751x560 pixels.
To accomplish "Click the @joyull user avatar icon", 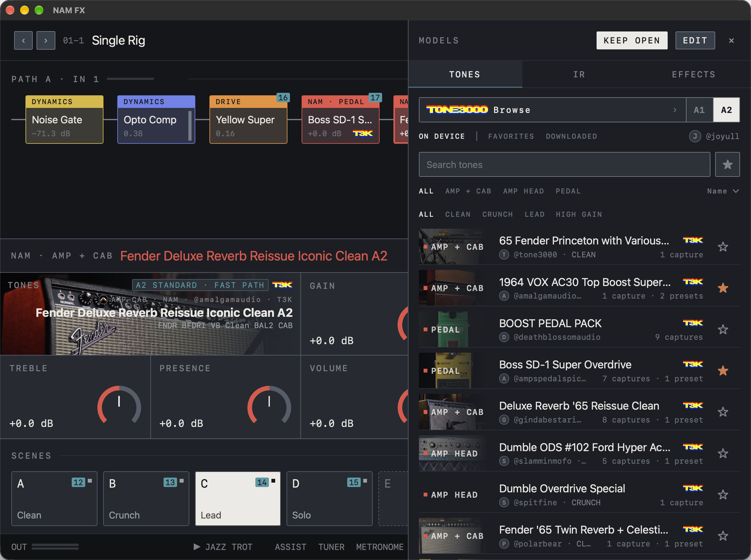I will coord(695,136).
